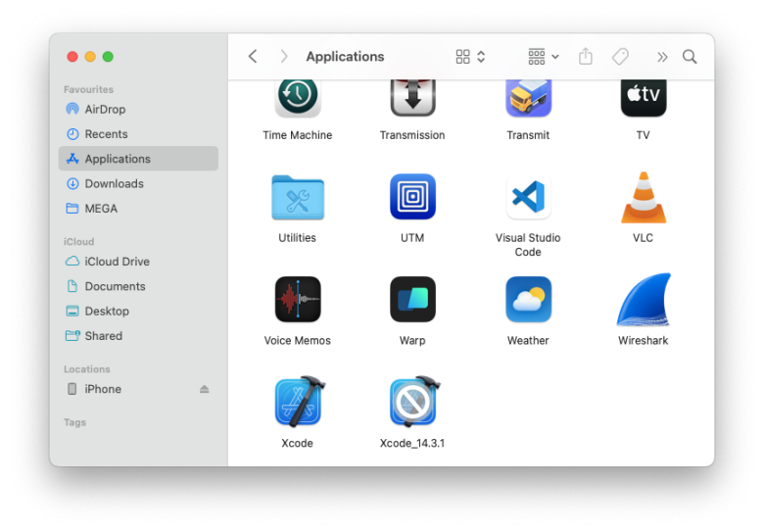Click the Weather label
This screenshot has height=532, width=764.
pyautogui.click(x=528, y=341)
